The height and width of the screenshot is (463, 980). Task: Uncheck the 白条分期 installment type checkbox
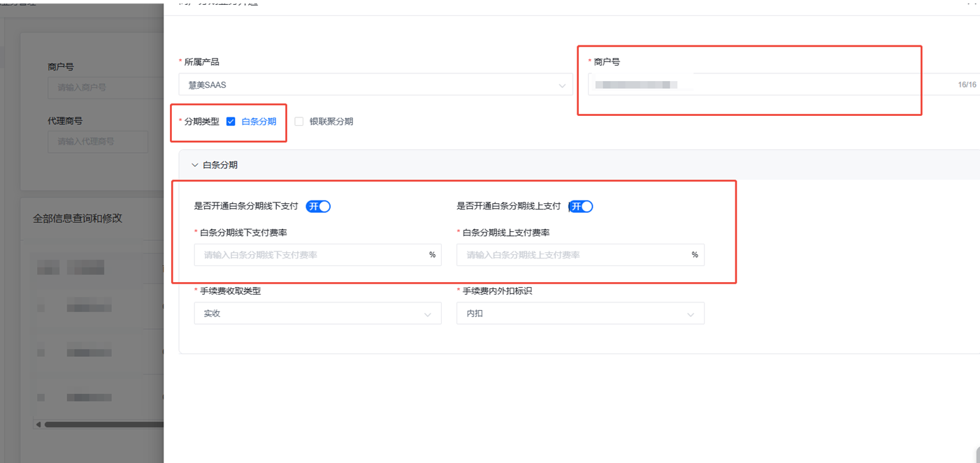[x=231, y=122]
